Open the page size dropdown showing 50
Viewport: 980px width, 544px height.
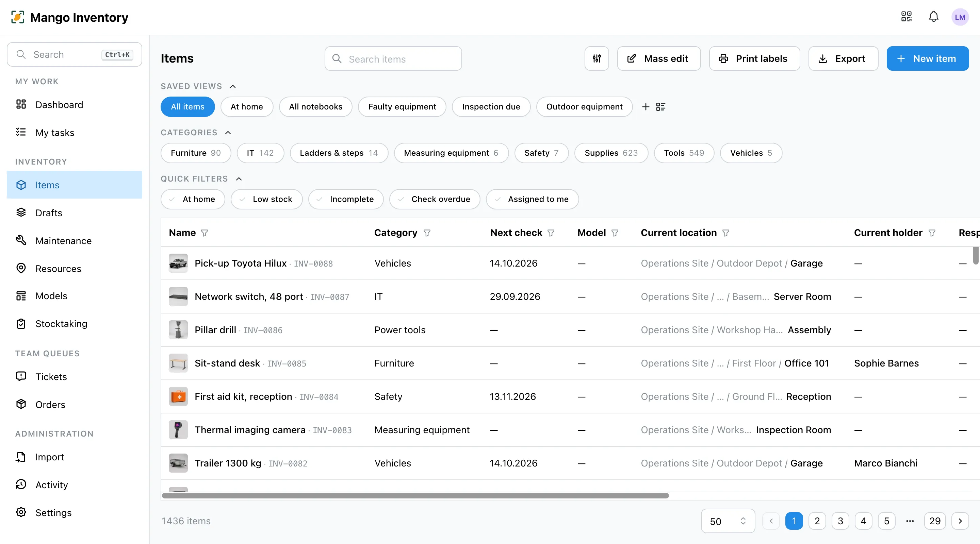[x=728, y=521]
